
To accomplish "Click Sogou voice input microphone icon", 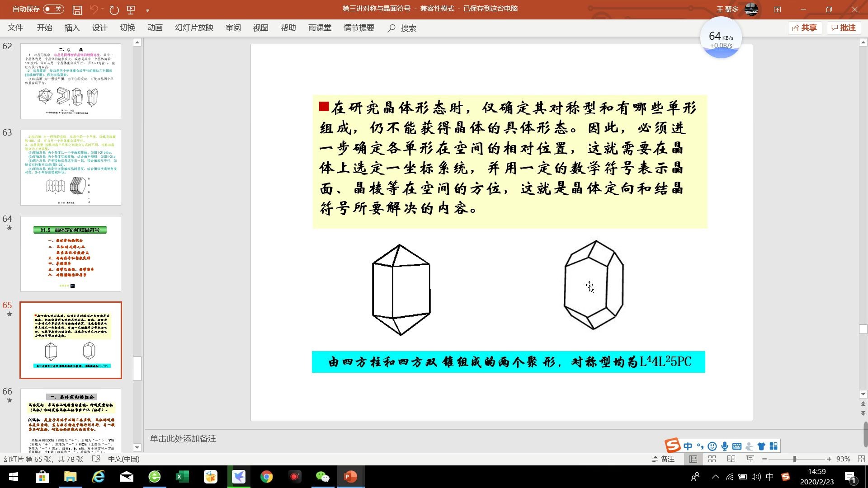I will [725, 446].
